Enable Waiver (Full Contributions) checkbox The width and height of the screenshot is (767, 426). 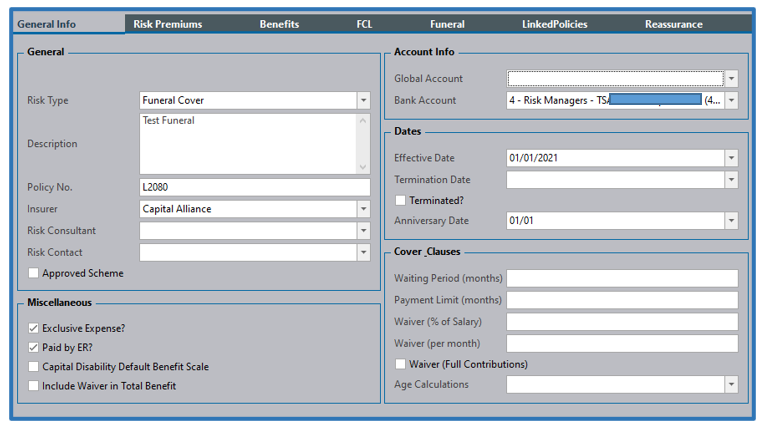pyautogui.click(x=400, y=364)
